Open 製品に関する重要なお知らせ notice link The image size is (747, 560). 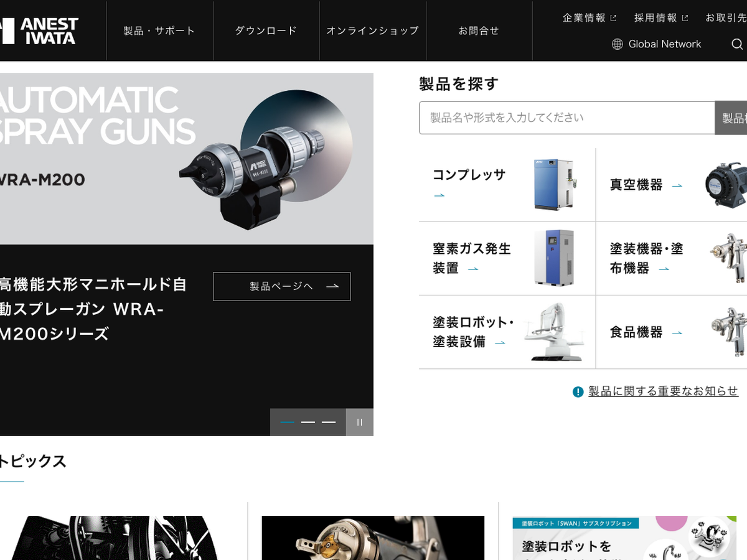click(663, 391)
